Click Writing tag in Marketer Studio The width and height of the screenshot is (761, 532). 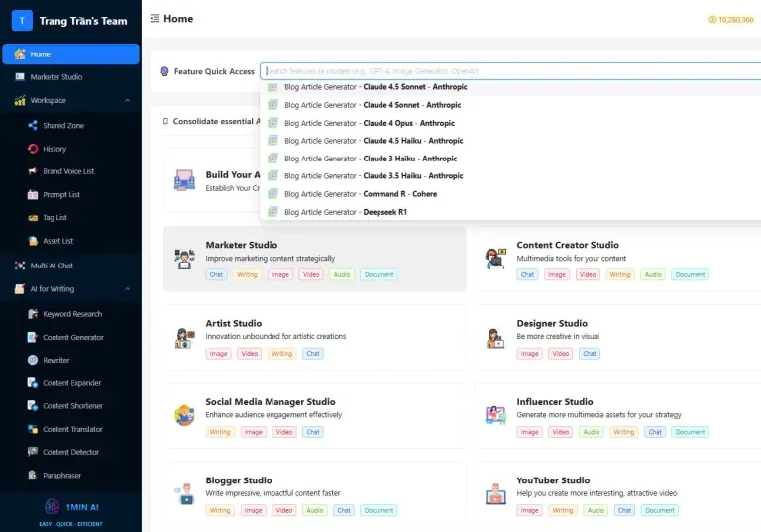pyautogui.click(x=247, y=274)
